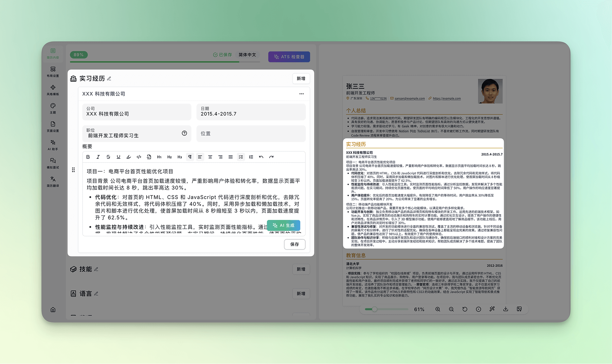The height and width of the screenshot is (364, 612).
Task: Zoom in on the resume preview
Action: click(x=438, y=309)
